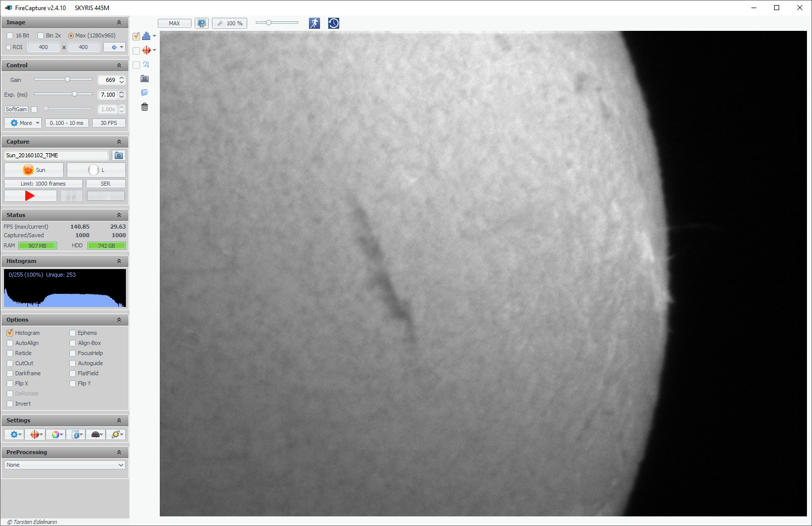Select the Max (1280x960) radio button
Image resolution: width=812 pixels, height=526 pixels.
coord(71,35)
